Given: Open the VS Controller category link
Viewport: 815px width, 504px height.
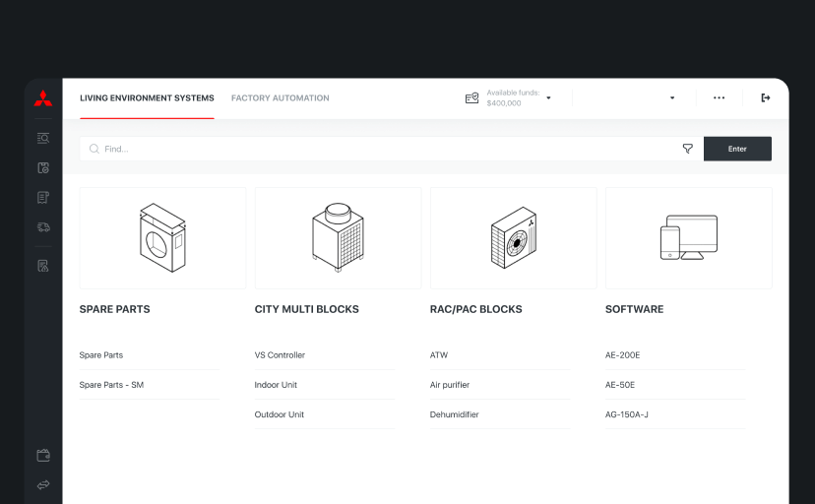Looking at the screenshot, I should [281, 355].
